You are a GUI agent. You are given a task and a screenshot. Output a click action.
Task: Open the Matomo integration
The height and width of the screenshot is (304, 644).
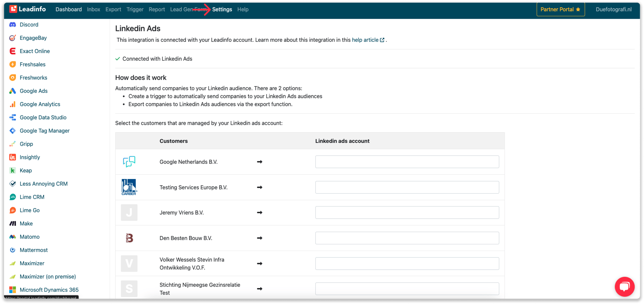(29, 237)
